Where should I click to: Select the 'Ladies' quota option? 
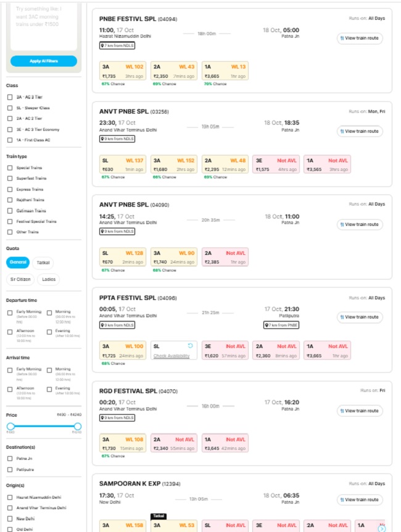[x=49, y=280]
